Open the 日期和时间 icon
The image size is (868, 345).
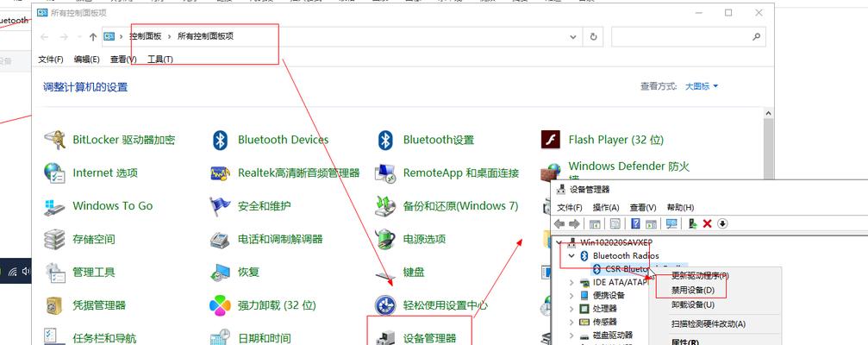[221, 336]
